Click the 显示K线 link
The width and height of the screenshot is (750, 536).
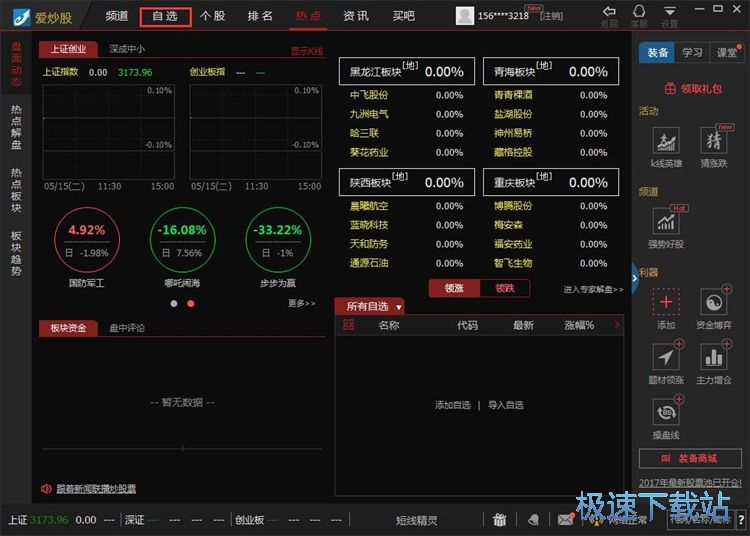[x=307, y=51]
